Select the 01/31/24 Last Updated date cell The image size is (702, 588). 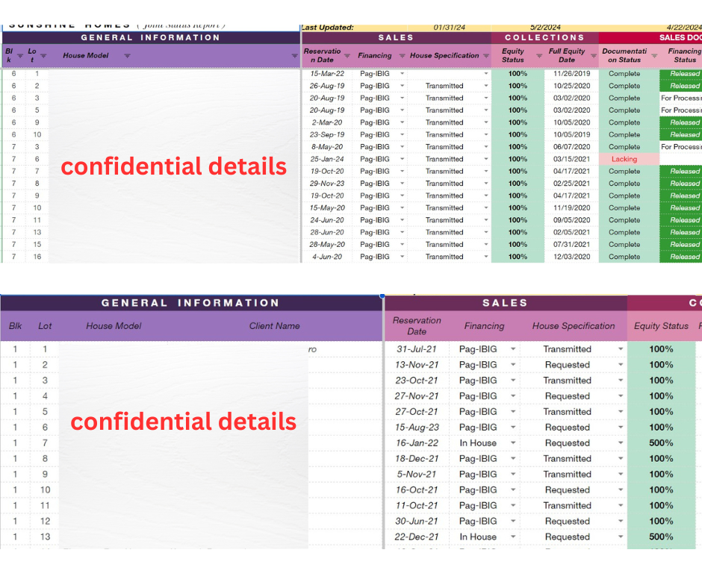click(x=450, y=28)
